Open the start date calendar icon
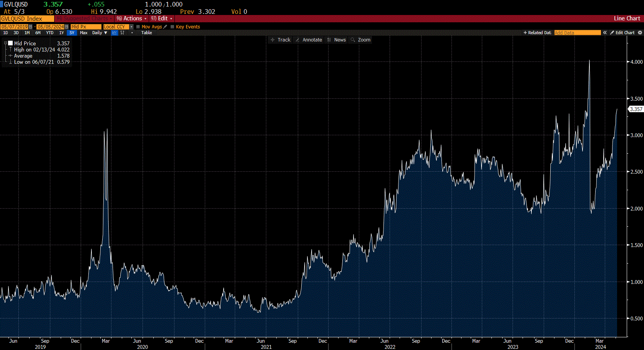644x350 pixels. (x=30, y=27)
